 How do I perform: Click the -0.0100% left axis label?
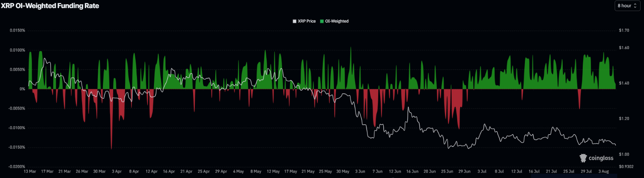pyautogui.click(x=17, y=128)
